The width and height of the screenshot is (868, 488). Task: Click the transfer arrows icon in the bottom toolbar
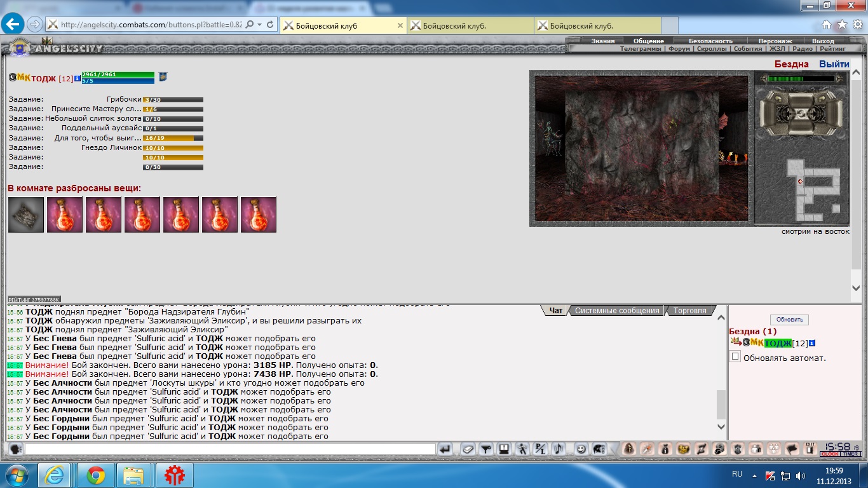[702, 449]
